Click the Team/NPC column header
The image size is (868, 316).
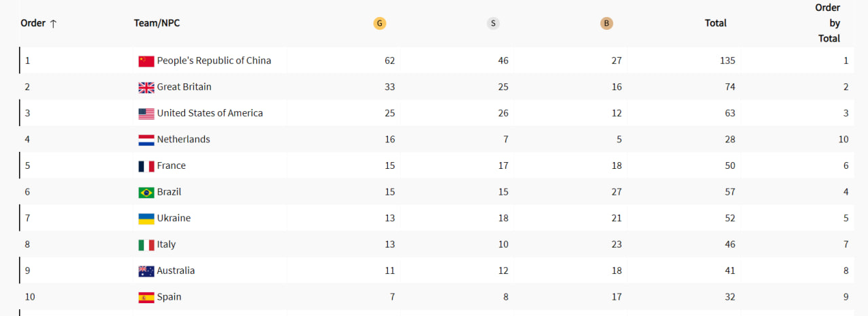pyautogui.click(x=157, y=23)
